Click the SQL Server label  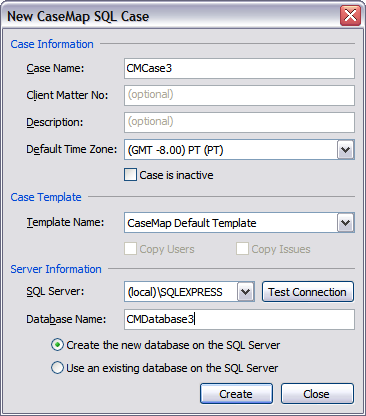[x=55, y=291]
